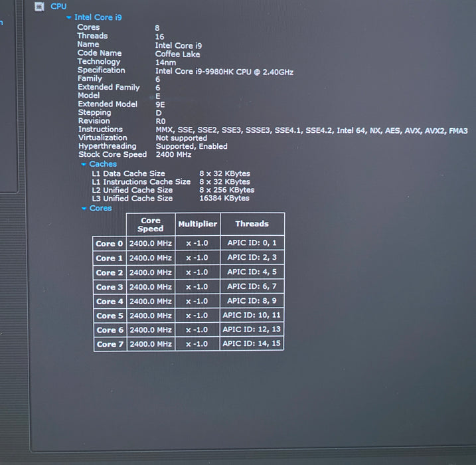Click Core 2 multiplier cell x -1.0
This screenshot has height=465, width=476.
coord(197,272)
